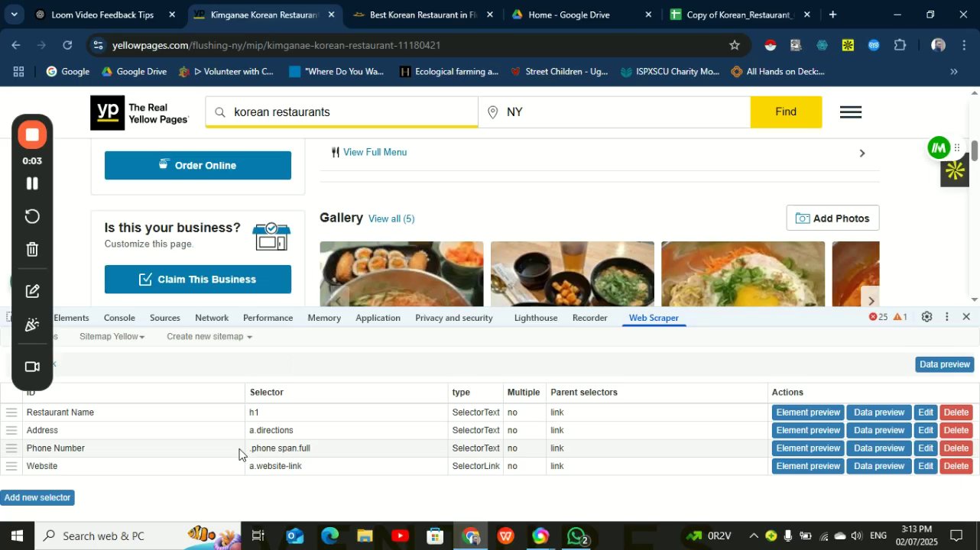This screenshot has width=980, height=550.
Task: Open Chrome tab search dropdown
Action: point(15,15)
